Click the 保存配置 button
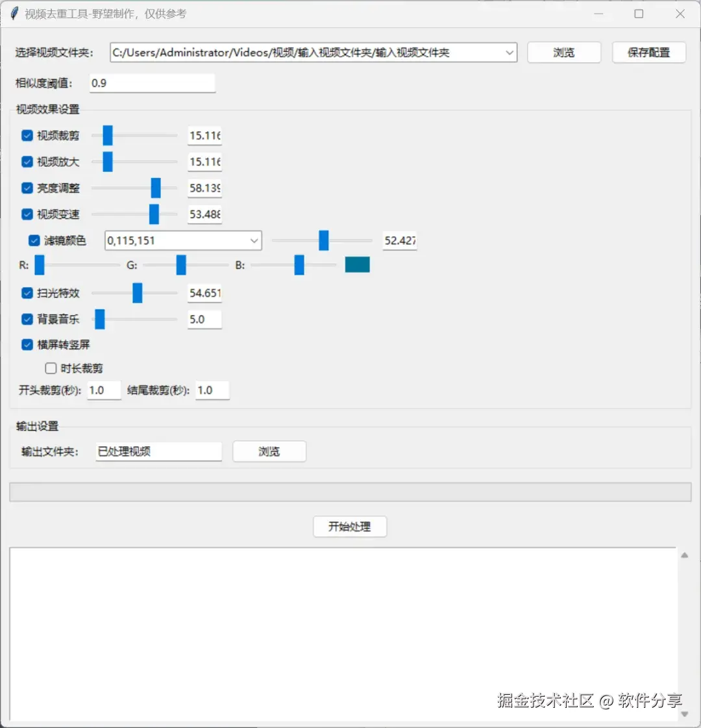 point(648,53)
